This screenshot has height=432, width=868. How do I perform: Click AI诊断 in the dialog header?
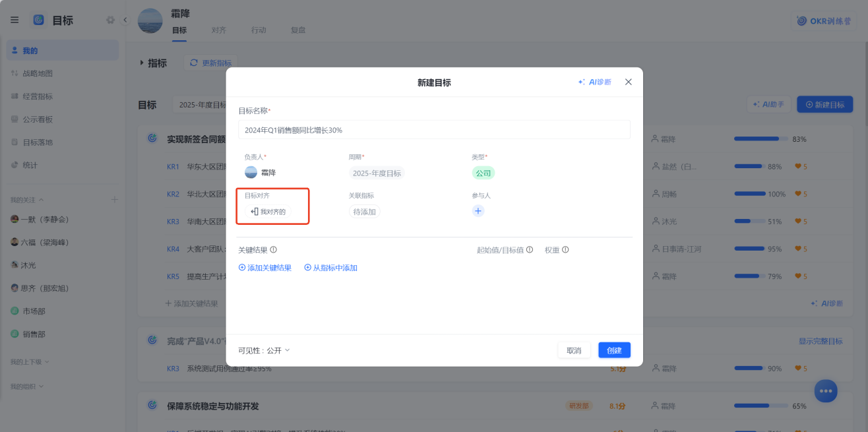point(595,82)
